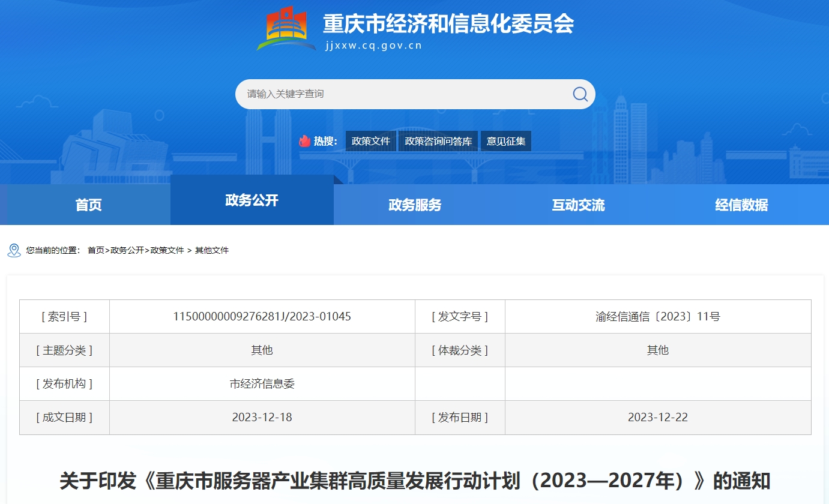Click the 热搜 label text
Screen dimensions: 829x504
pyautogui.click(x=325, y=142)
